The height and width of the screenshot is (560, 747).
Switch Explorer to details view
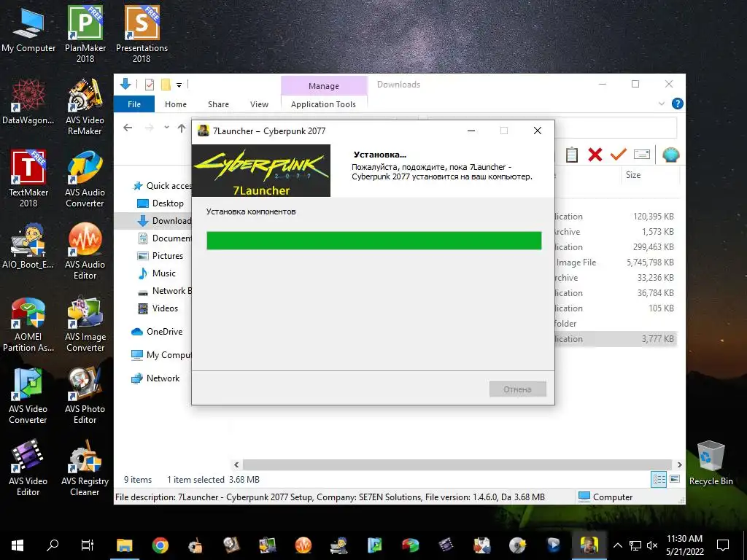(x=659, y=480)
